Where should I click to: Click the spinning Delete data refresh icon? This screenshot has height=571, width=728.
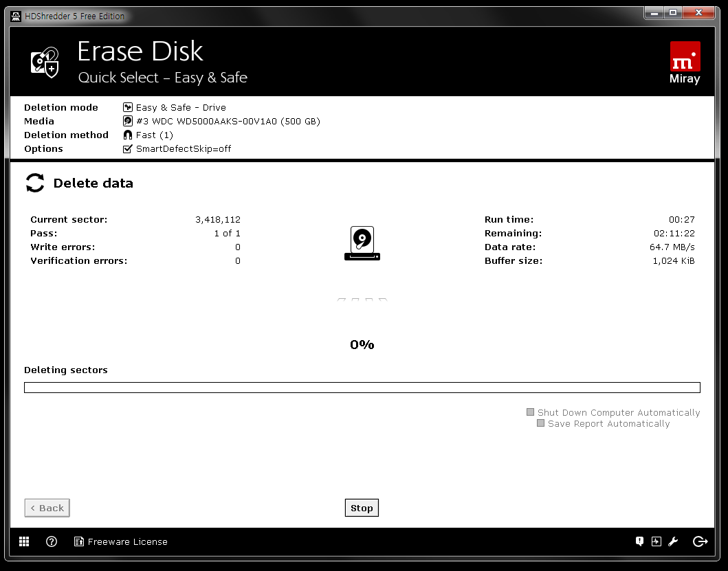point(35,183)
